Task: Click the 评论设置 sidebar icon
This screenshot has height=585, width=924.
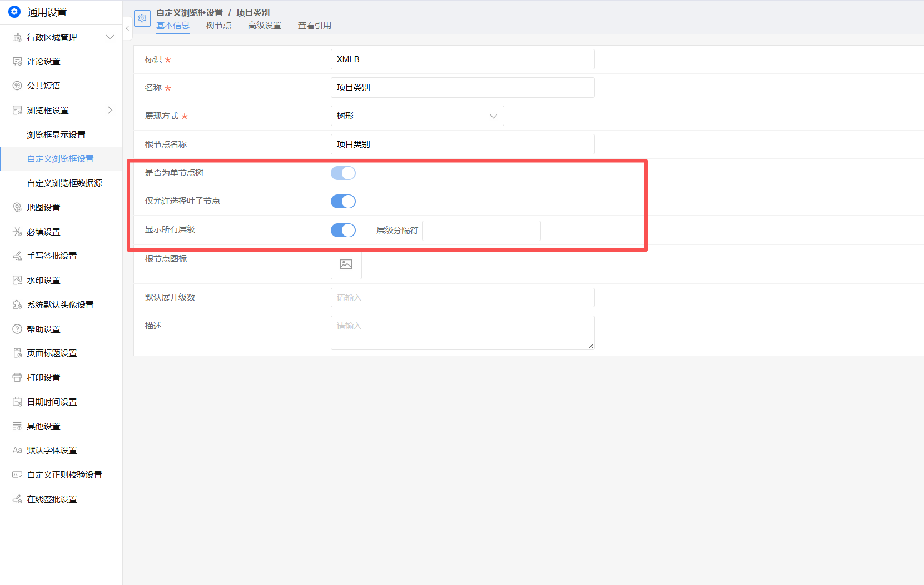Action: click(17, 62)
